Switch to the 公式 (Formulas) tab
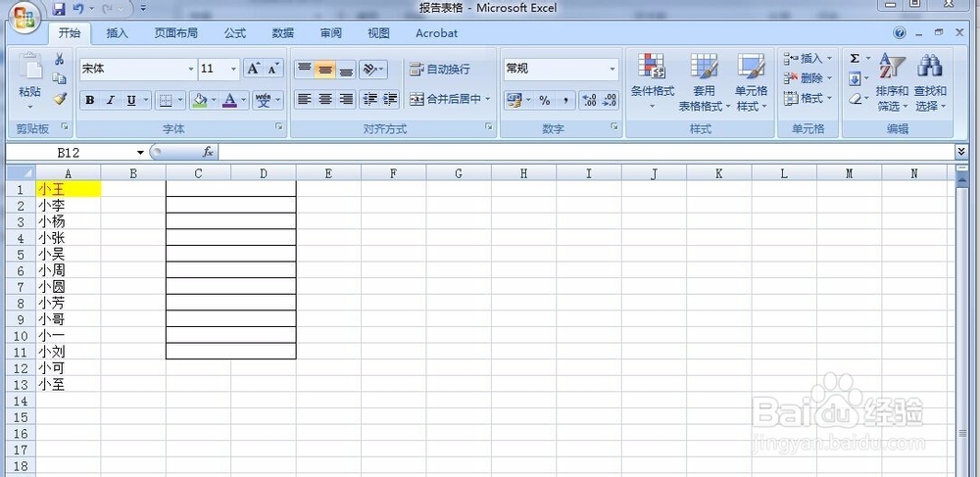This screenshot has height=477, width=980. [235, 33]
